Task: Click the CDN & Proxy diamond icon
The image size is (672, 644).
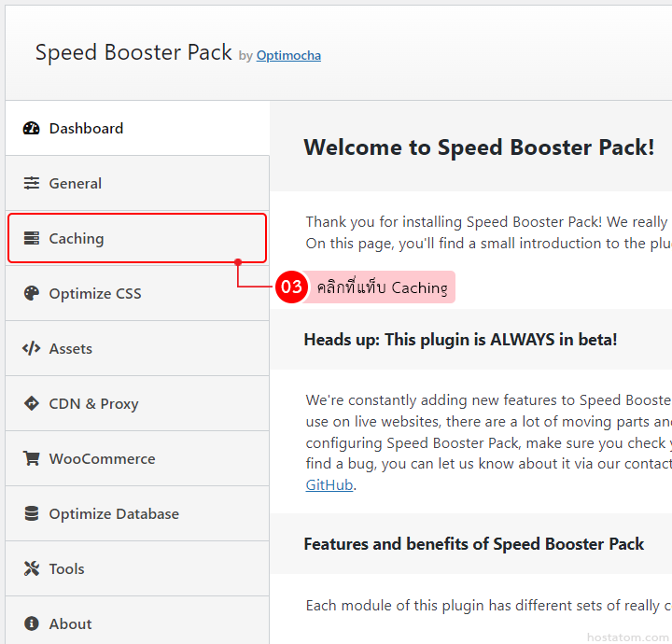Action: click(32, 404)
